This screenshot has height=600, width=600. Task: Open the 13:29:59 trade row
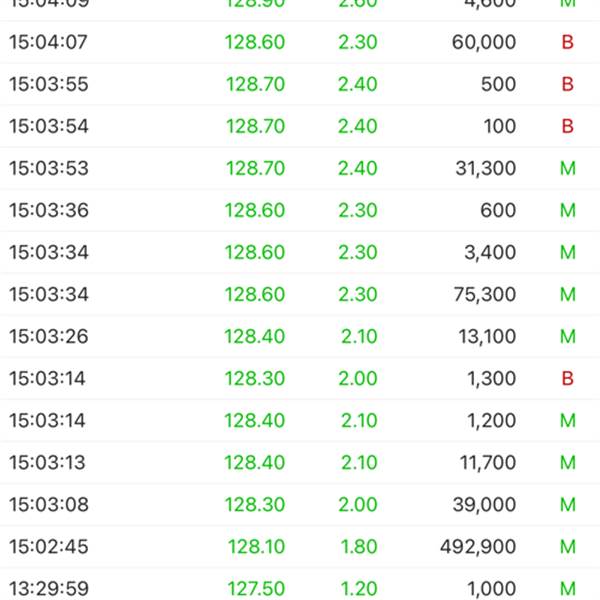pyautogui.click(x=300, y=585)
